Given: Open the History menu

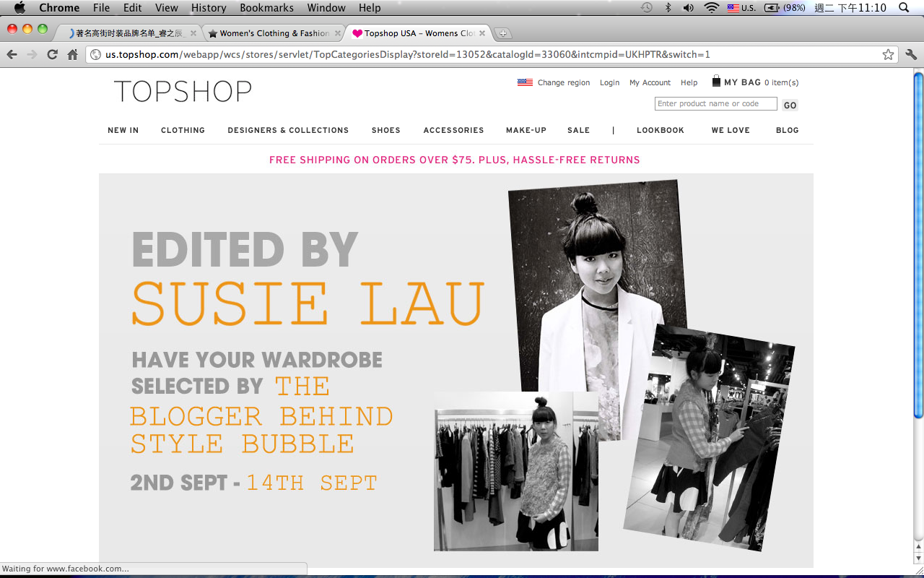Looking at the screenshot, I should coord(209,8).
